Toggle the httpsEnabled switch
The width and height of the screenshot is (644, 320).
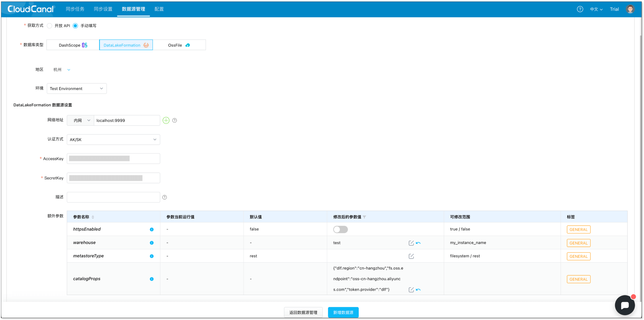[340, 229]
